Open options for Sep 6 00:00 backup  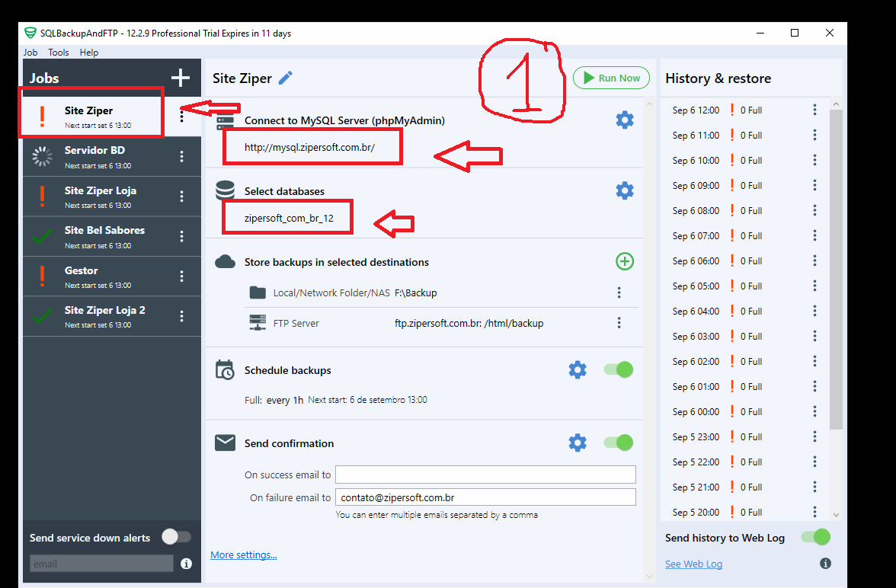point(815,411)
